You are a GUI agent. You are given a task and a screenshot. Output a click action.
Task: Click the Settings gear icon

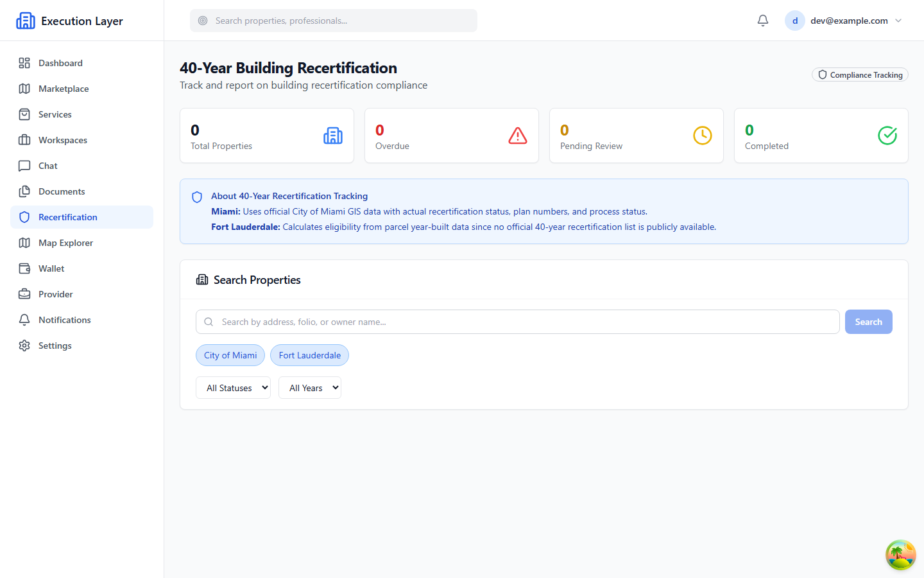pos(24,346)
